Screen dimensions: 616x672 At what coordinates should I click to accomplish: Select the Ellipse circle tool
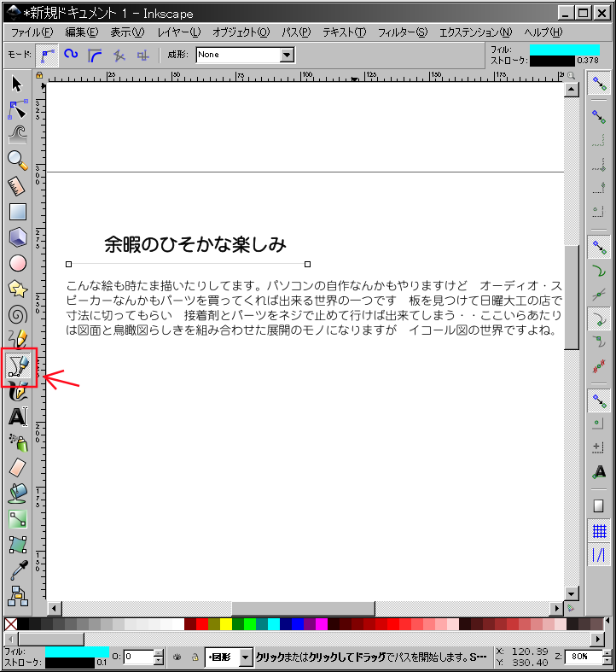18,263
